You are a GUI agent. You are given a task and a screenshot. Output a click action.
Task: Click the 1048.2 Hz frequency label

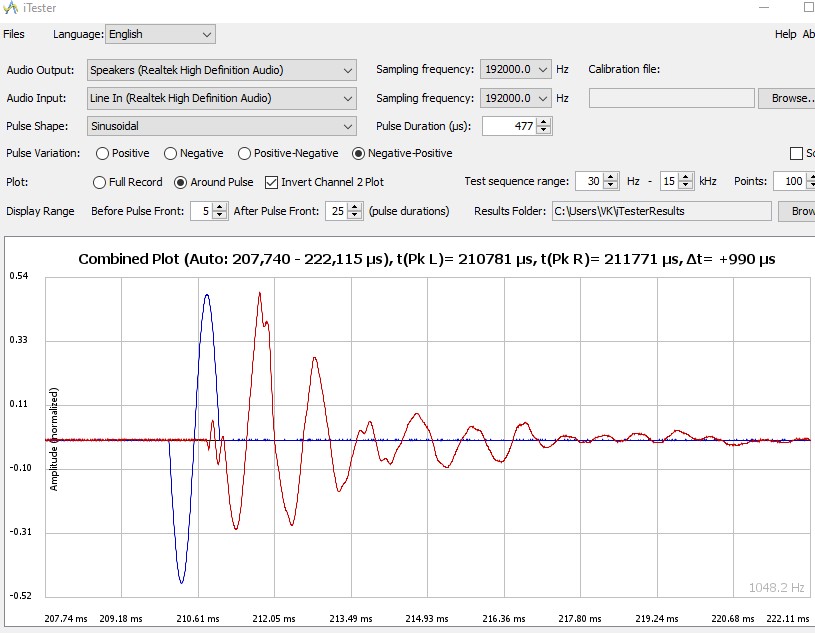(776, 588)
